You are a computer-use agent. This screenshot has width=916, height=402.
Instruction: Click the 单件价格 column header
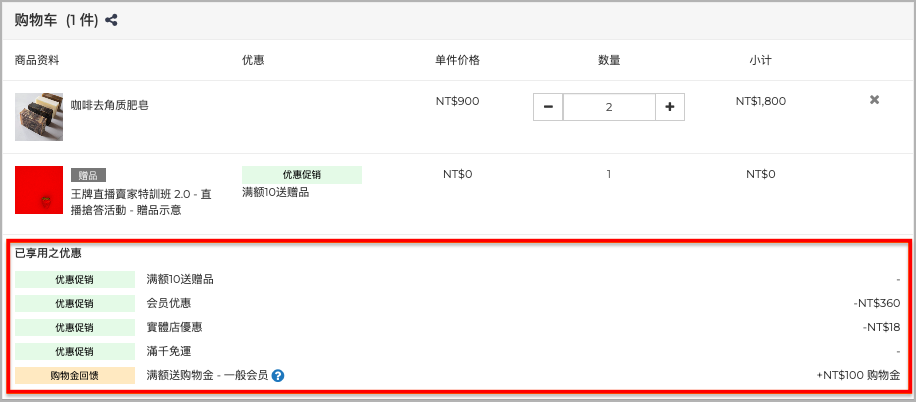(x=457, y=60)
